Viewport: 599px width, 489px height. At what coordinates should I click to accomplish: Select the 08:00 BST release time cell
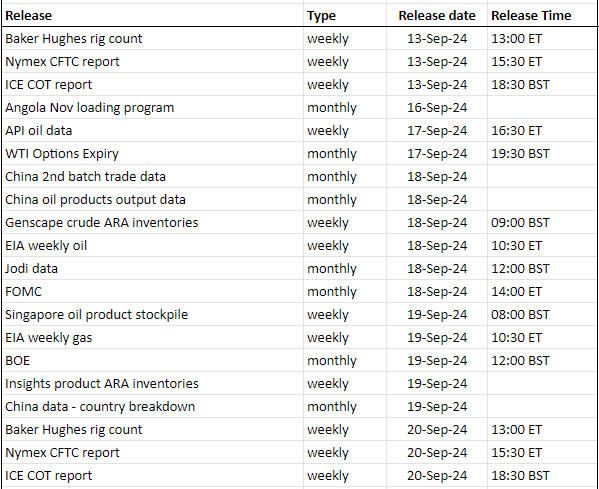tap(543, 314)
